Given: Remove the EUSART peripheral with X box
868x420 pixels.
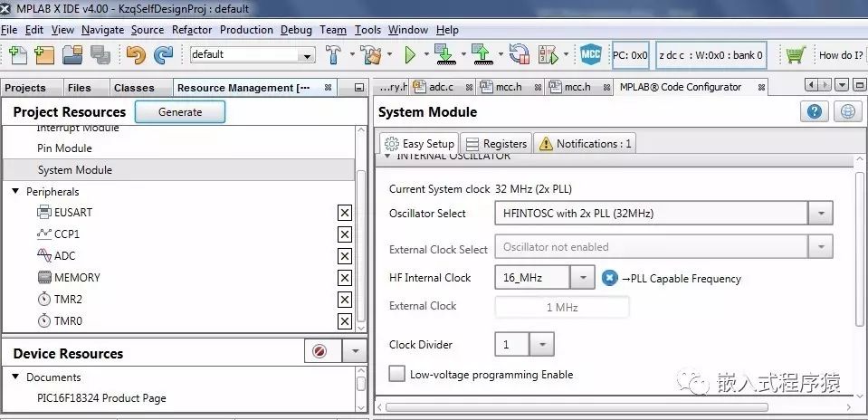Looking at the screenshot, I should coord(345,213).
